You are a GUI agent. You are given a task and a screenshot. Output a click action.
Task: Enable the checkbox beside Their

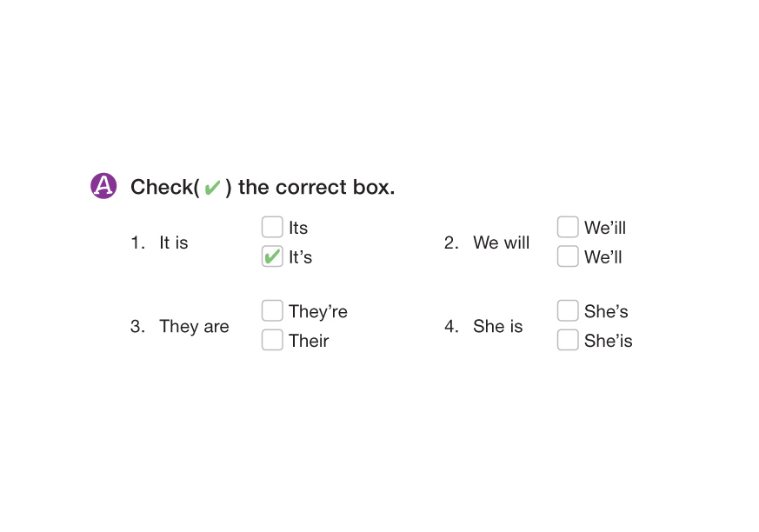tap(272, 340)
